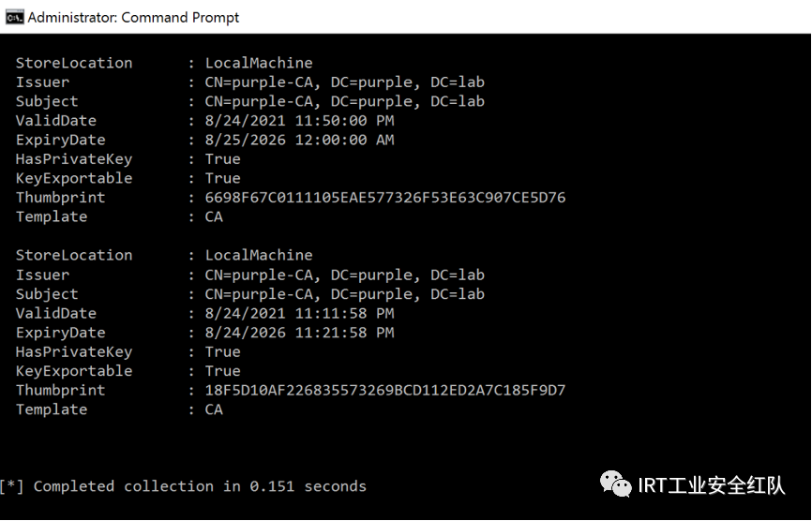This screenshot has width=812, height=521.
Task: Click the ValidDate 8/24/2021 11:11:58 PM value
Action: click(x=299, y=314)
